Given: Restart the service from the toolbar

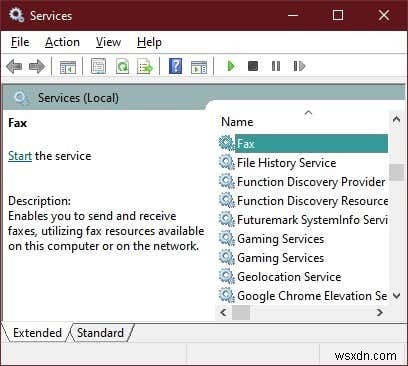Looking at the screenshot, I should pyautogui.click(x=299, y=66).
